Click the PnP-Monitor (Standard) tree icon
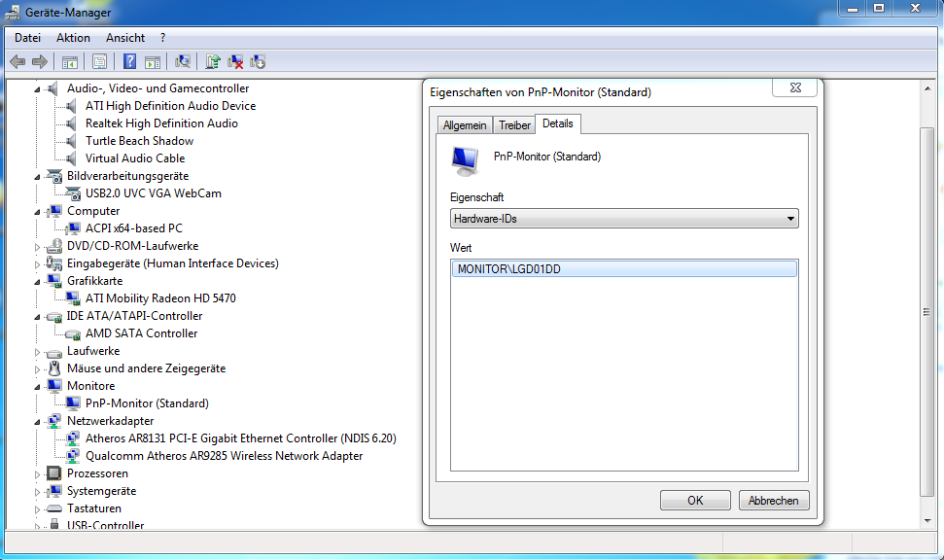The image size is (944, 560). coord(73,403)
